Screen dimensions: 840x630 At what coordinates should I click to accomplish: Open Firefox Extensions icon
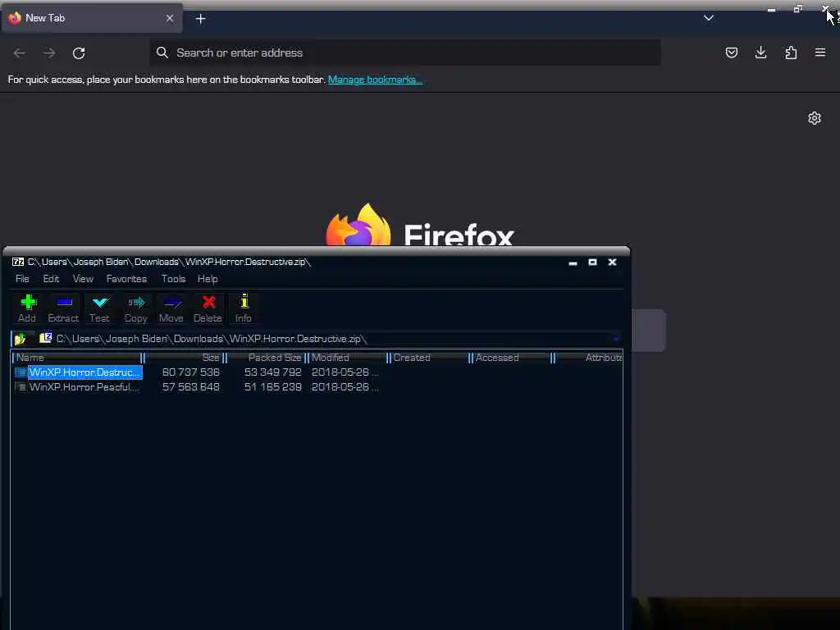click(x=791, y=52)
